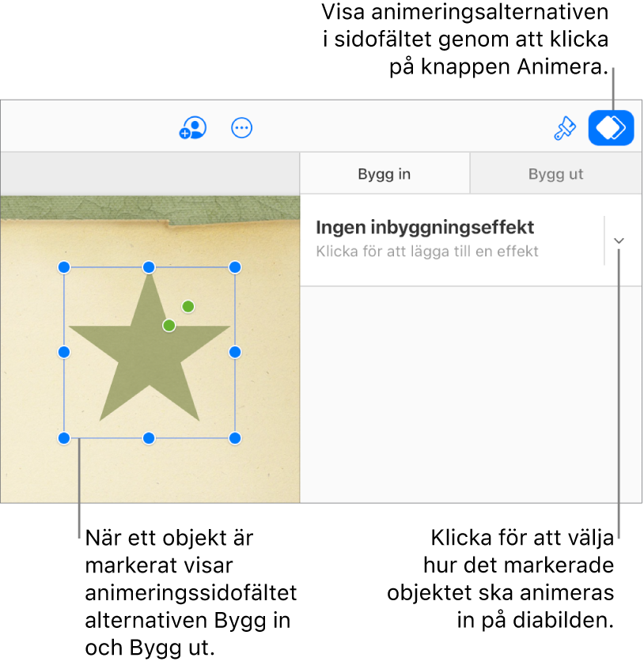Image resolution: width=644 pixels, height=669 pixels.
Task: Click the top-right selection handle
Action: coord(234,267)
